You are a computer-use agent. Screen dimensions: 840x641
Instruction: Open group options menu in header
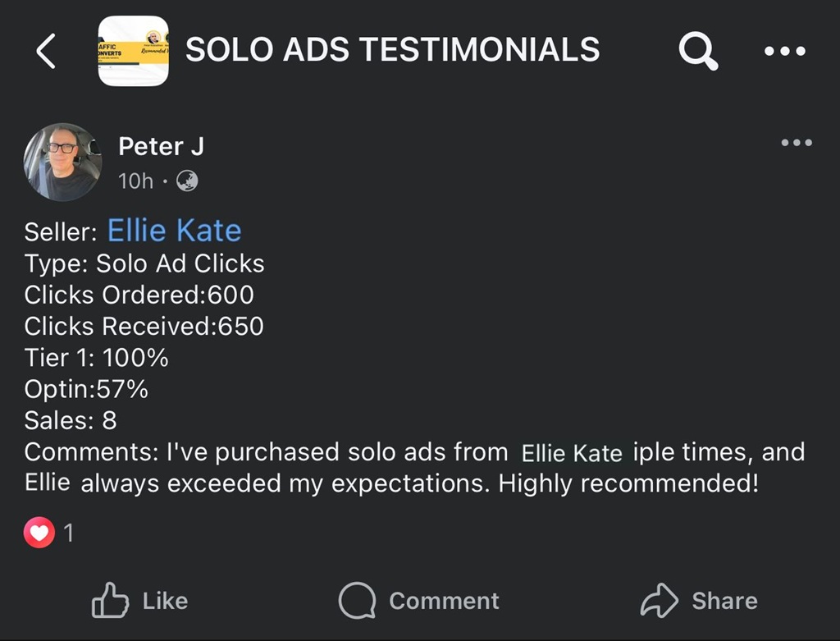coord(784,52)
